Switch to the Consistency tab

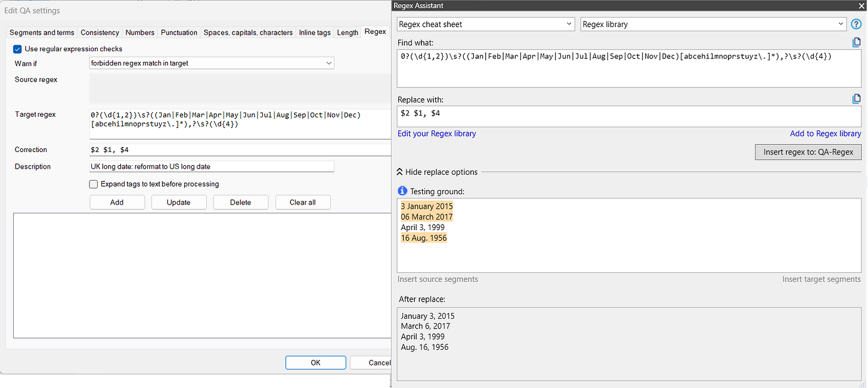[x=100, y=33]
